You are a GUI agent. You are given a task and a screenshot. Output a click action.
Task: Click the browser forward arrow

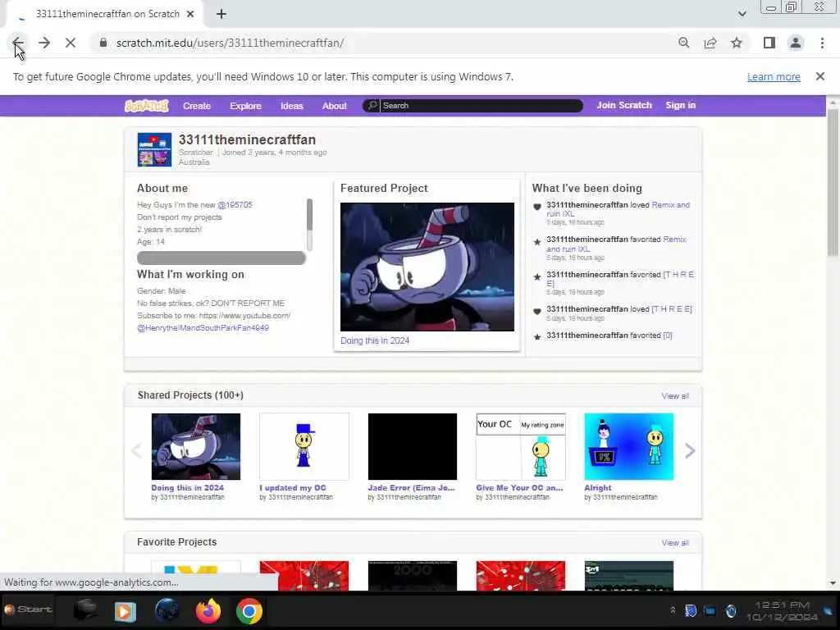pos(44,43)
